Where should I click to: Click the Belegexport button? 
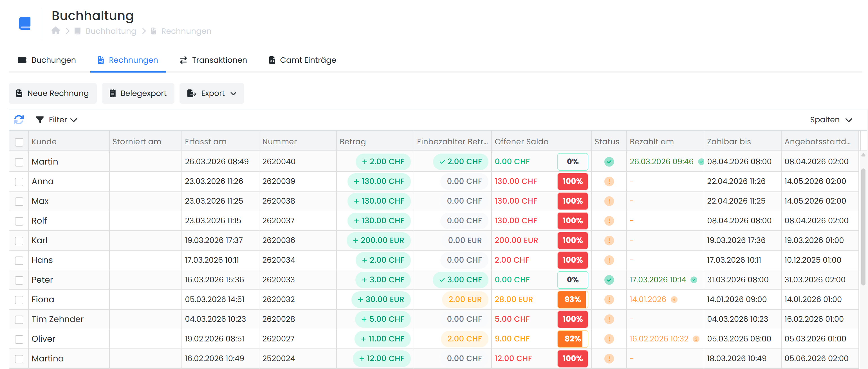pos(138,93)
